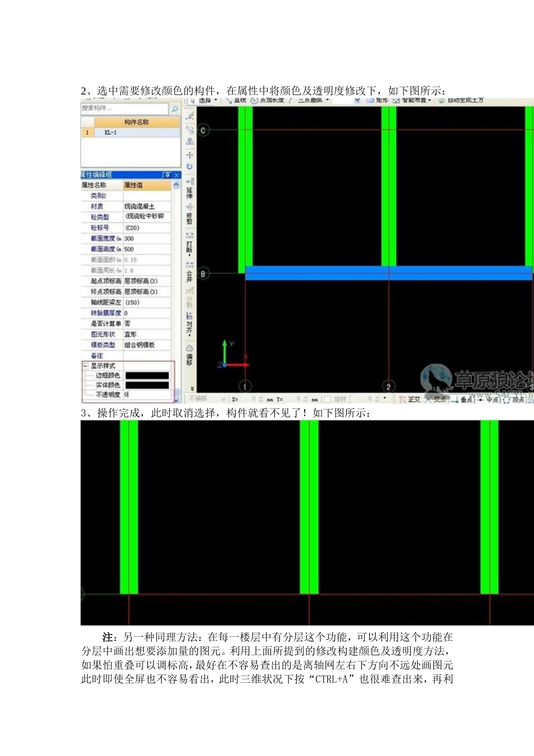Screen dimensions: 534x756
Task: Click the 截面宽度 value 300
Action: point(147,238)
